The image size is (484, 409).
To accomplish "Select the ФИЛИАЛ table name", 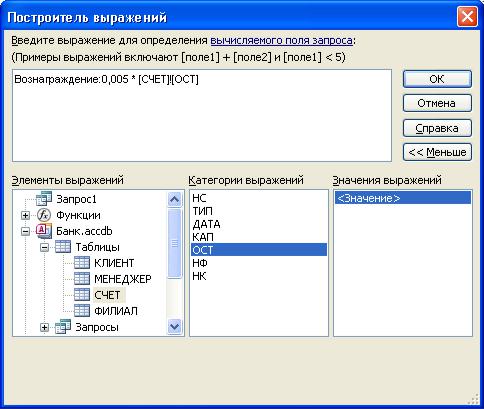I will point(116,311).
